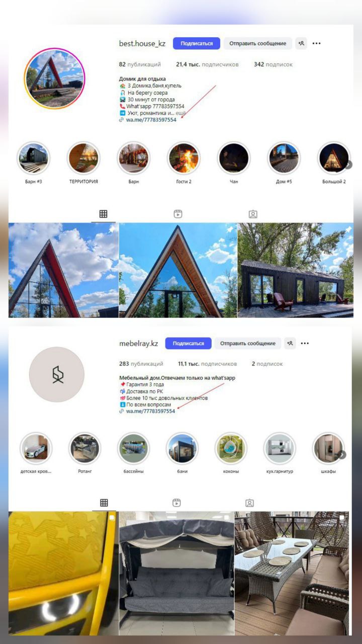This screenshot has width=362, height=644.
Task: Switch to Reels tab on best.house_kz
Action: pos(177,214)
